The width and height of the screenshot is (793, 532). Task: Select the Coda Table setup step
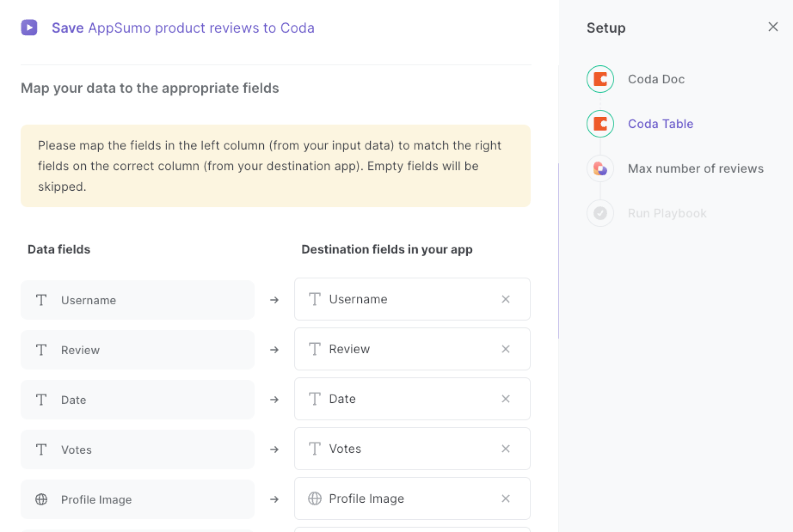660,124
